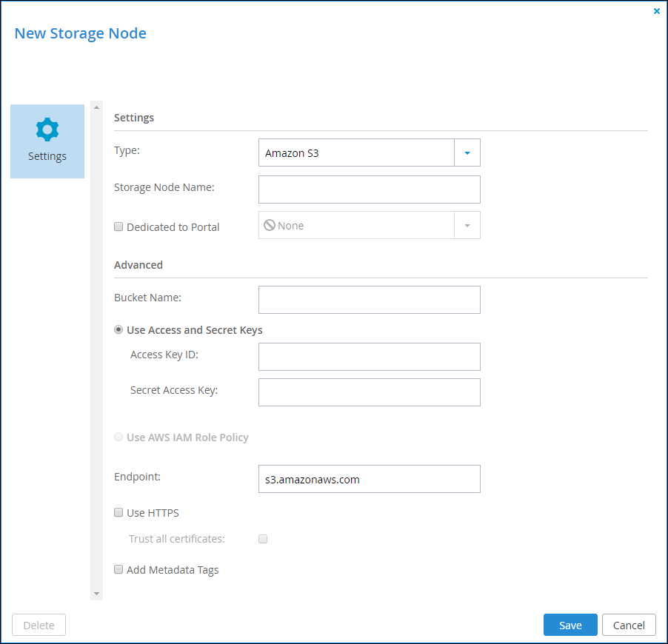Select Use Access and Secret Keys
The image size is (668, 644).
(118, 329)
